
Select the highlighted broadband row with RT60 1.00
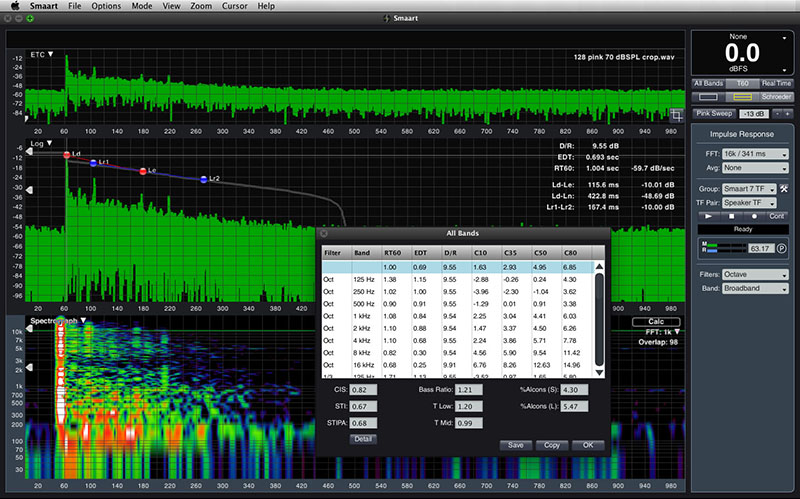click(x=458, y=267)
